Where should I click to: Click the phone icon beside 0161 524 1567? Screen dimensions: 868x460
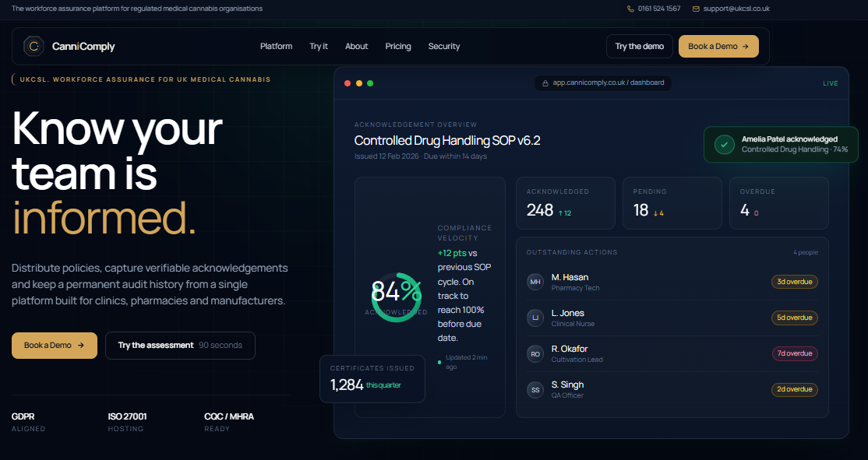(x=630, y=9)
